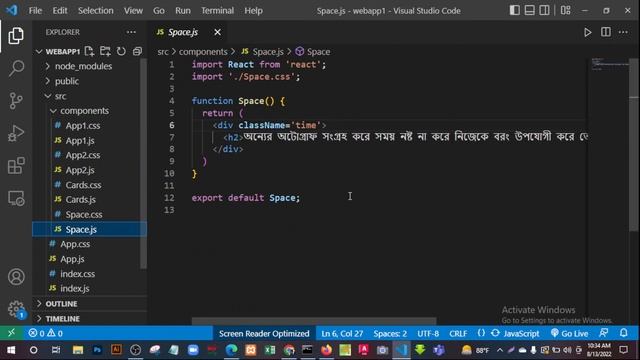This screenshot has height=360, width=640.
Task: Open the Remote Explorer view
Action: (x=16, y=198)
